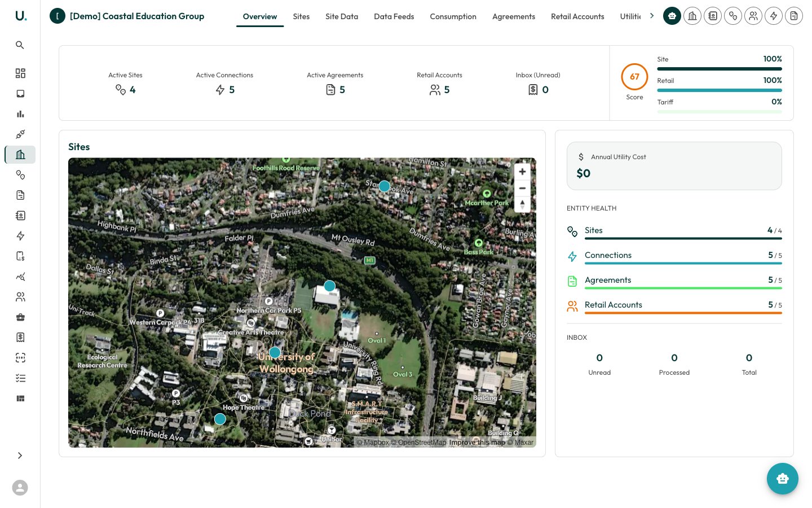Open the briefcase icon in sidebar
The width and height of the screenshot is (812, 508).
pyautogui.click(x=20, y=317)
